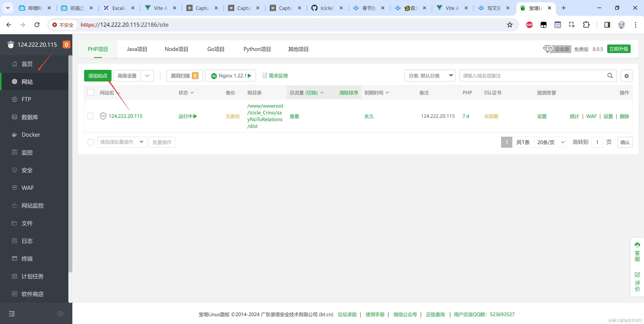The width and height of the screenshot is (644, 324).
Task: Open the 日志 logs sidebar item
Action: tap(34, 241)
